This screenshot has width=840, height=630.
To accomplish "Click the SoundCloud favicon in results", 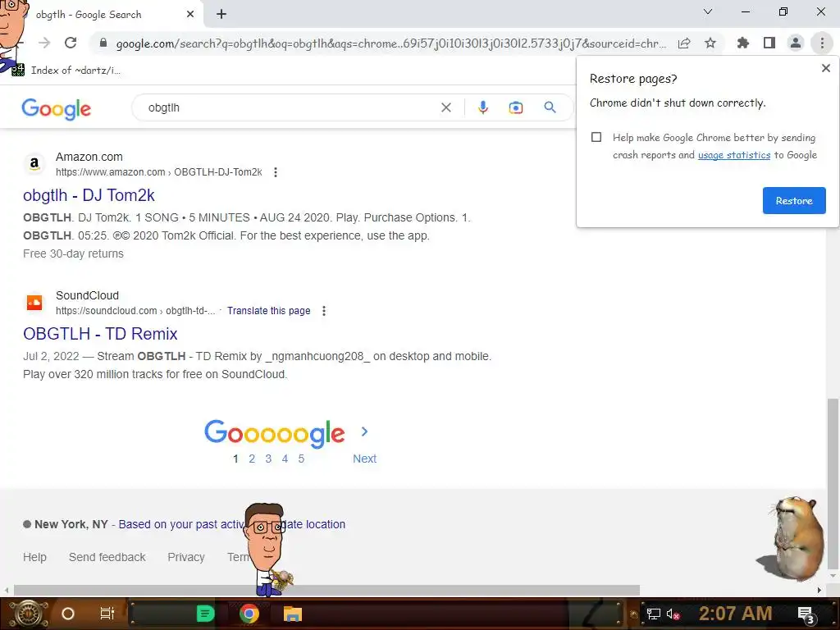I will tap(34, 303).
